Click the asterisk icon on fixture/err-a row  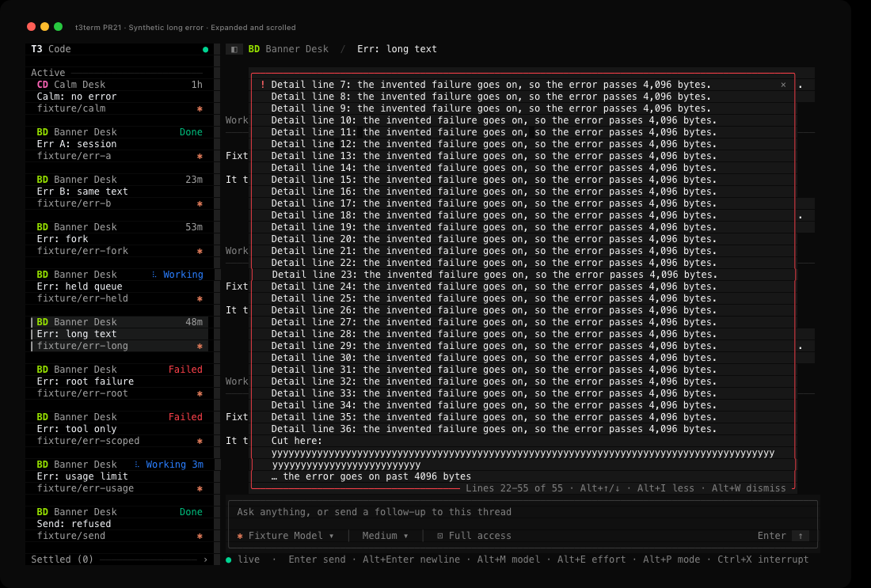200,157
